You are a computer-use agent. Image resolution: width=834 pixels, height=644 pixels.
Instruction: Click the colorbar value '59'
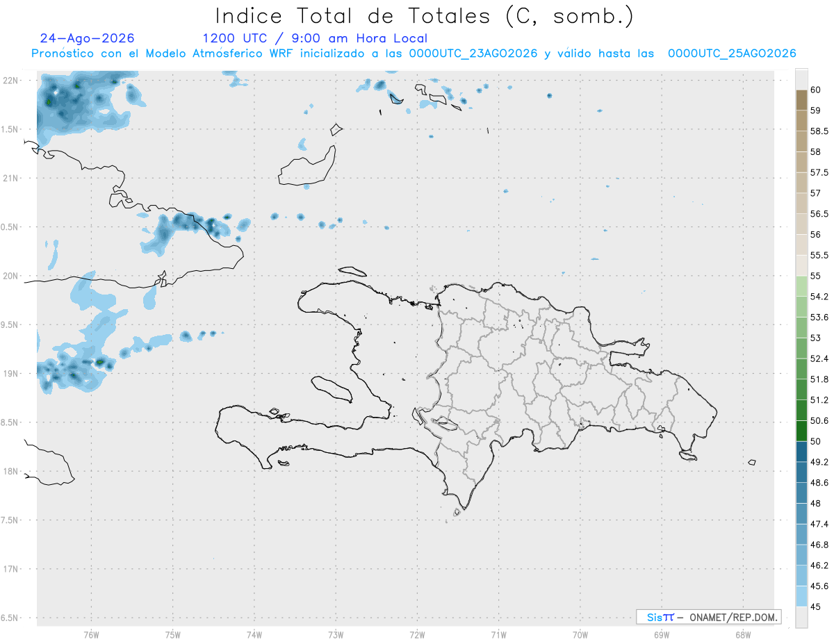pos(816,110)
